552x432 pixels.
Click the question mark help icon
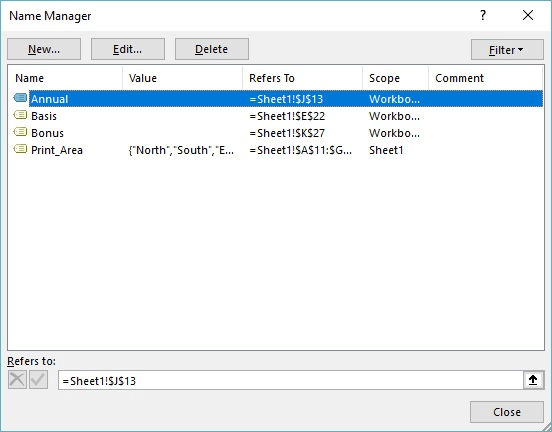point(483,15)
